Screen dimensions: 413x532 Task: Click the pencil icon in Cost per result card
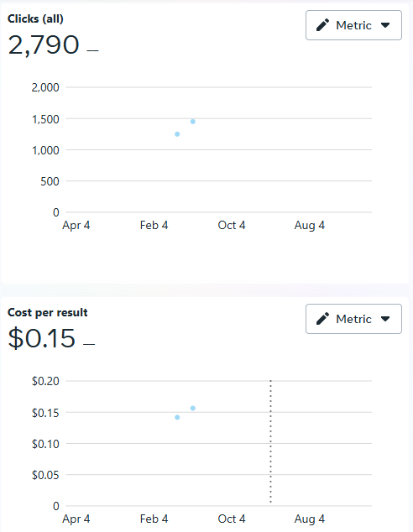click(x=322, y=319)
